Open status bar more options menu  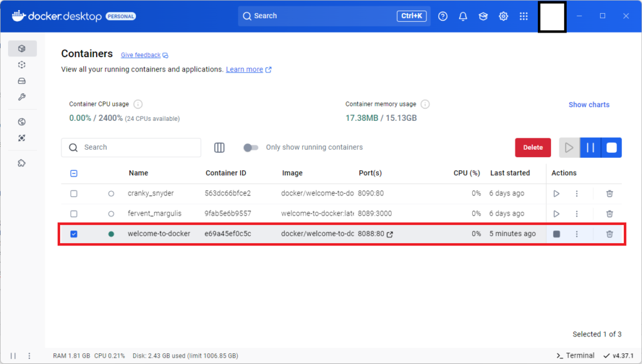(29, 356)
